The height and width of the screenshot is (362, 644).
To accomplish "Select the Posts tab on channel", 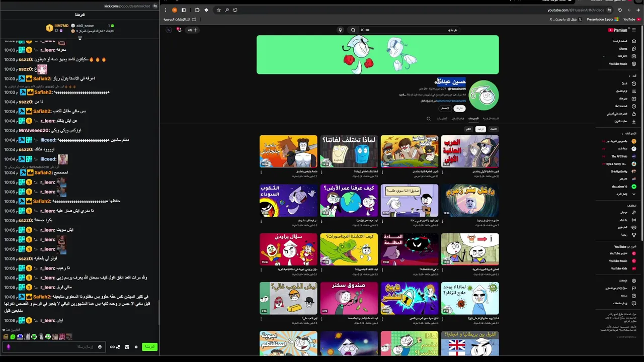I will 442,119.
